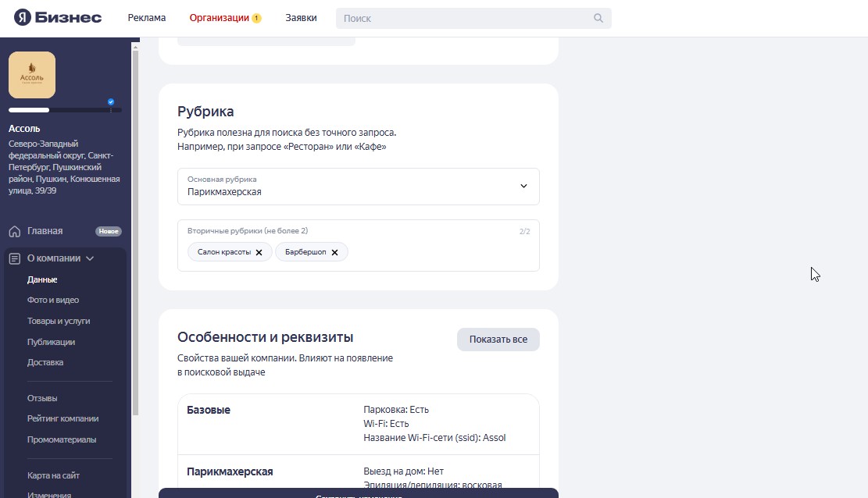Click the Вторичные рубрики input field

click(x=438, y=252)
